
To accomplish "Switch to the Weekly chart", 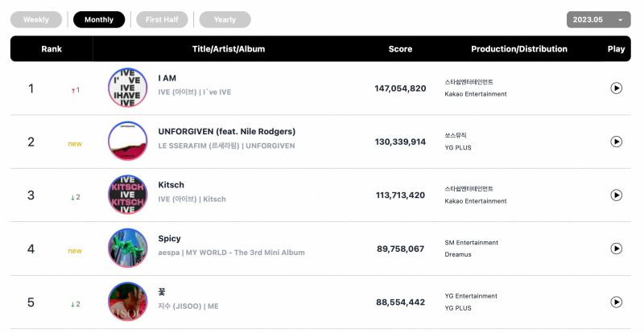I will (36, 20).
